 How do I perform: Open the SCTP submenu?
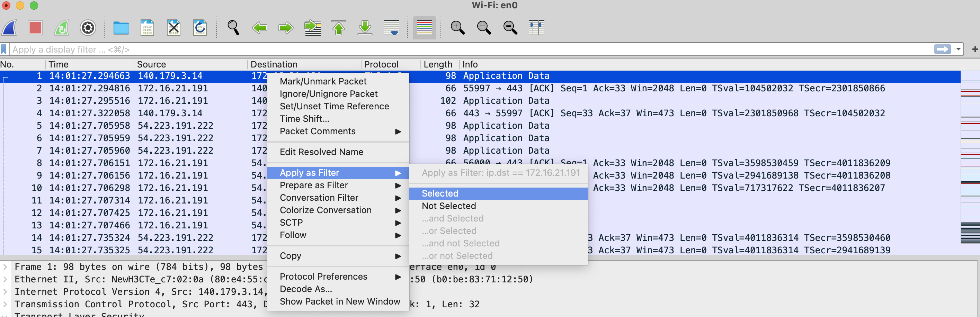[338, 223]
